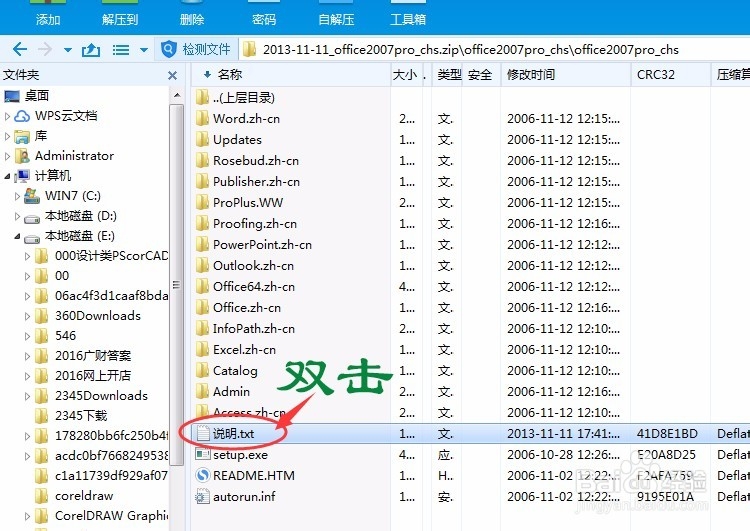The height and width of the screenshot is (531, 750).
Task: Close the 文件夹 side panel
Action: pos(173,75)
